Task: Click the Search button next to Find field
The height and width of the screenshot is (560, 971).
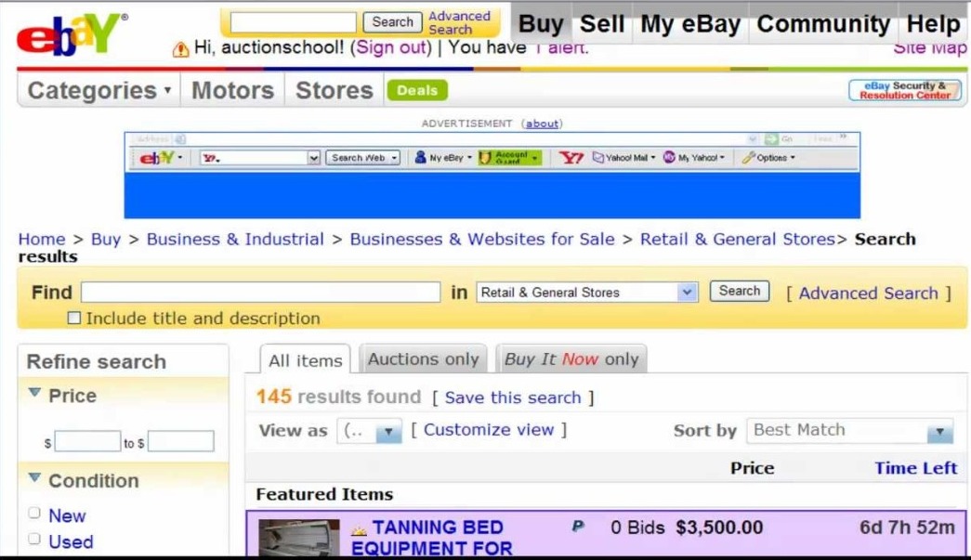Action: (739, 291)
